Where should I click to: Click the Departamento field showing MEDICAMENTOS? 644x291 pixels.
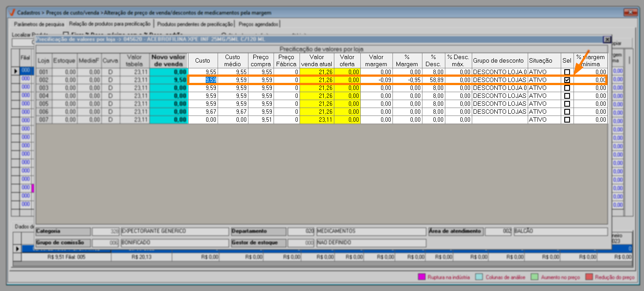[x=371, y=231]
